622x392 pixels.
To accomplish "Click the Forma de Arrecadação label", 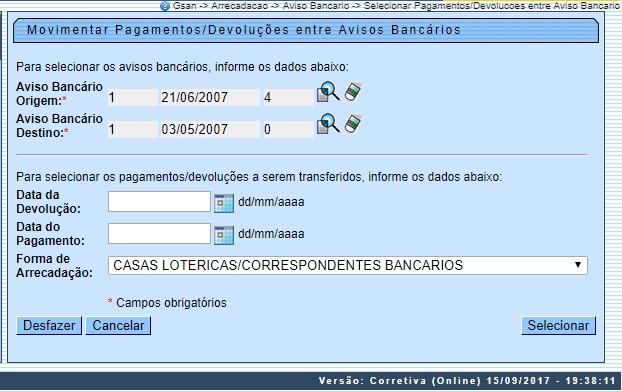I will click(54, 266).
